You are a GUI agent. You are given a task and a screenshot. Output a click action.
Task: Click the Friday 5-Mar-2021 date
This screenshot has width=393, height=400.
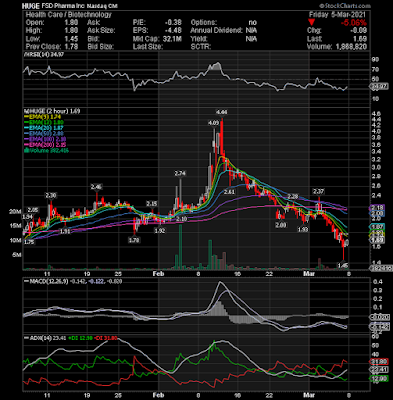click(337, 14)
